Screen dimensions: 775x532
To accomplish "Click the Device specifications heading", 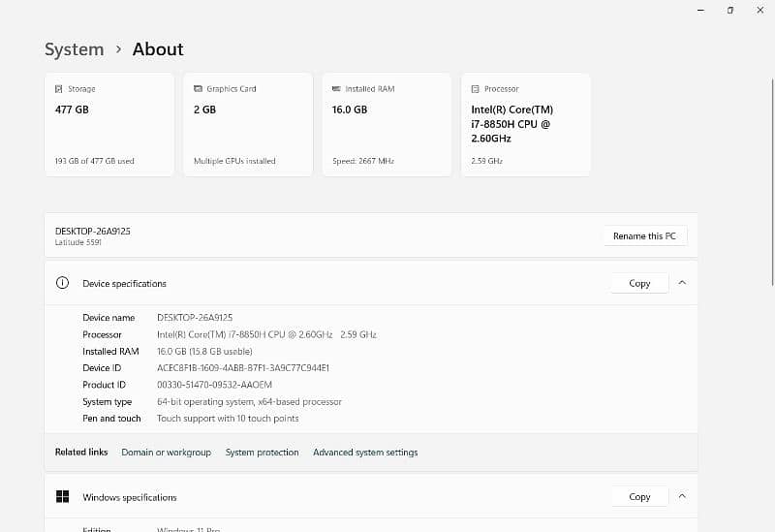I will pyautogui.click(x=125, y=284).
